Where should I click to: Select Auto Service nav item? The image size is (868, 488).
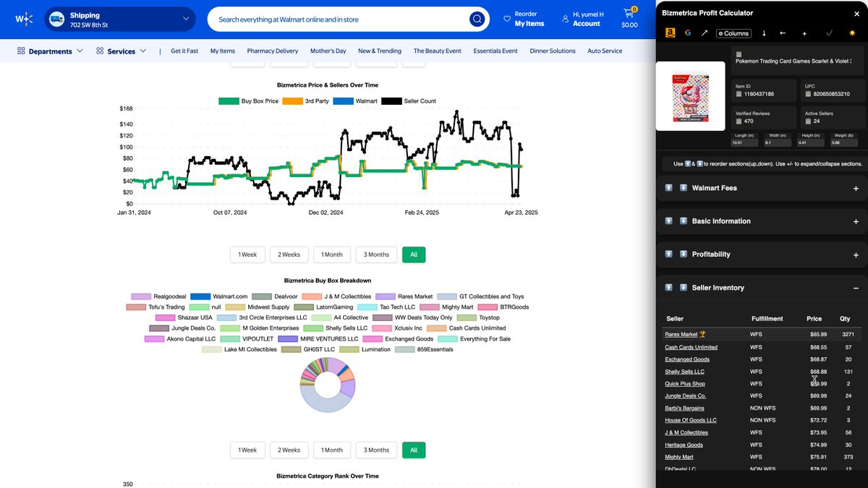(605, 51)
